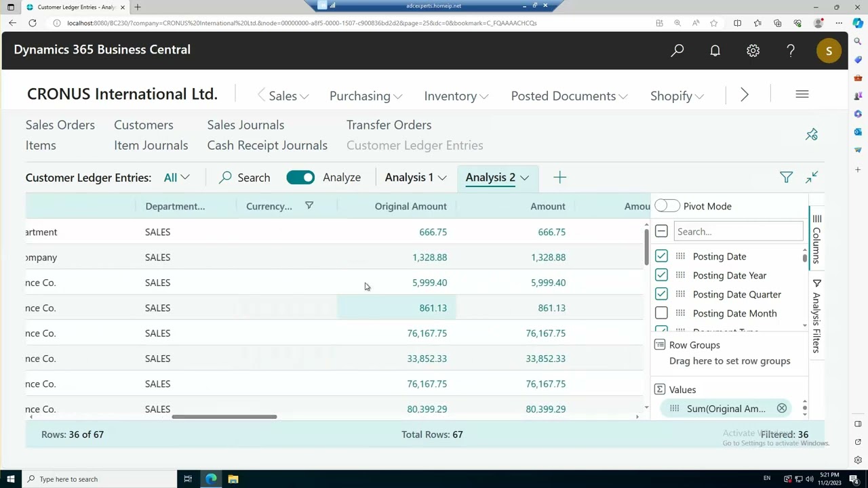
Task: Select the 861.13 Original Amount cell
Action: tap(397, 308)
